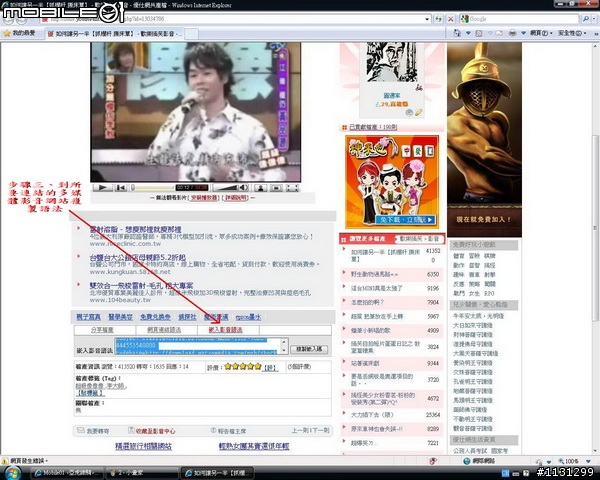Viewport: 600px width, 480px height.
Task: Click the 安裝播放器 install player link
Action: pyautogui.click(x=204, y=198)
